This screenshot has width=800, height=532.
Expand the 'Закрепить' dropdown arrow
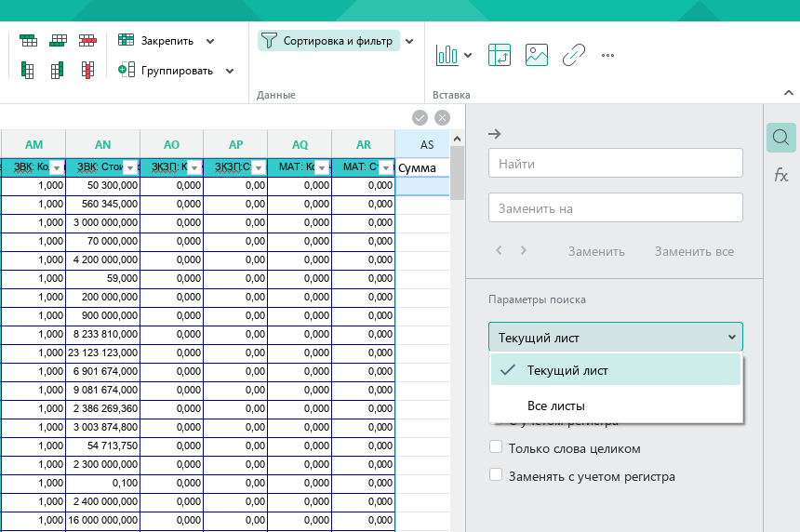click(210, 41)
